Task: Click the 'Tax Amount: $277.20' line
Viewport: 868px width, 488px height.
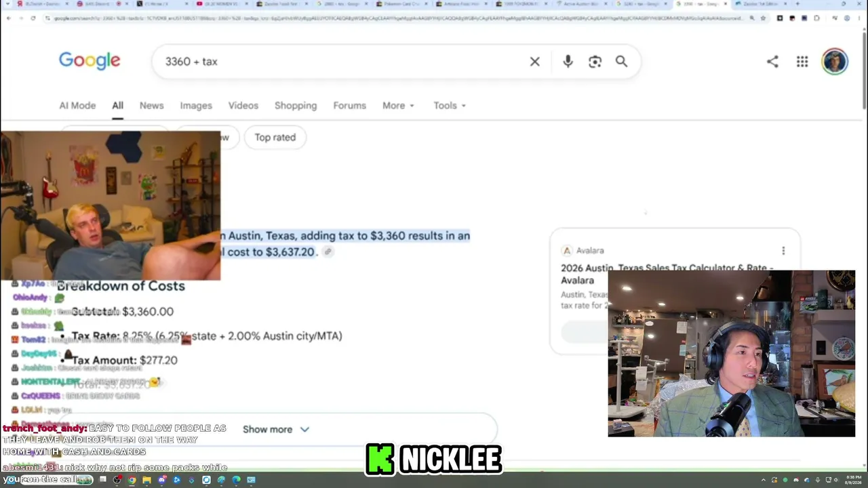Action: point(125,361)
